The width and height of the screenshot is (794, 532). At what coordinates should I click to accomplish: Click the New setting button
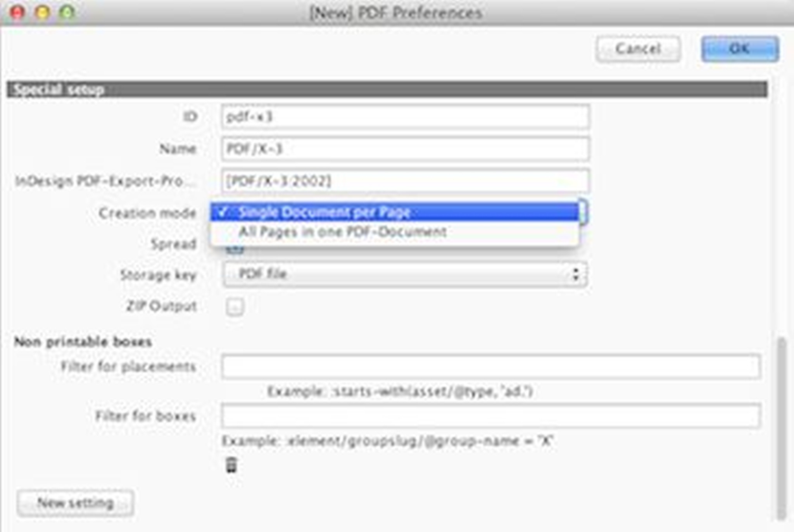tap(76, 503)
